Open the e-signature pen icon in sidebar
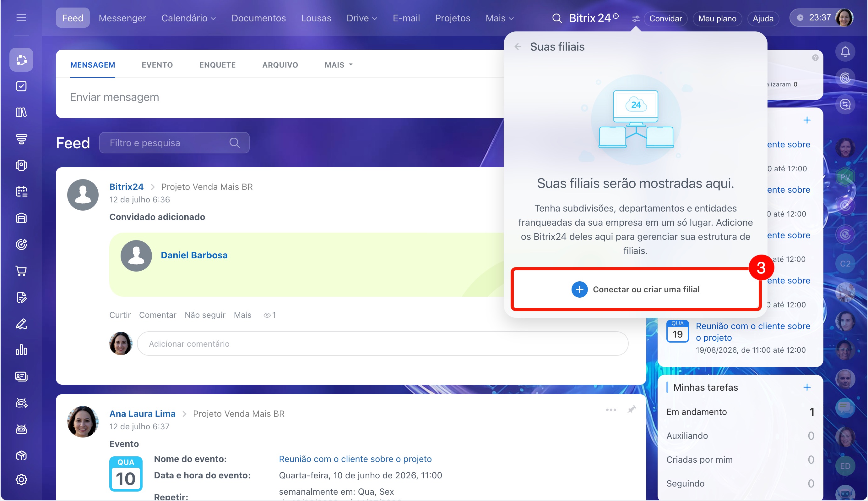This screenshot has width=868, height=501. pyautogui.click(x=21, y=324)
